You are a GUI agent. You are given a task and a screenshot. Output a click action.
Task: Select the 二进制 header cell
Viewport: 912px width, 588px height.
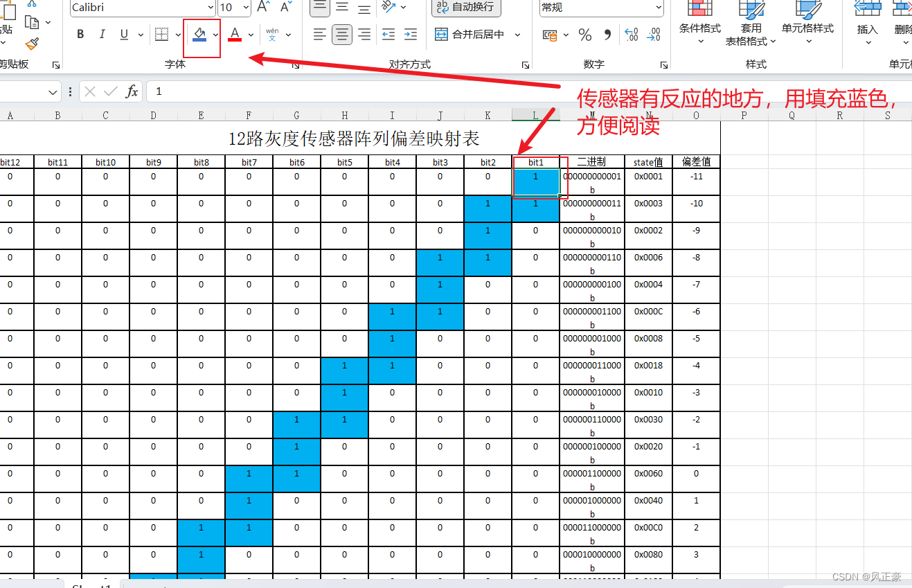coord(592,162)
